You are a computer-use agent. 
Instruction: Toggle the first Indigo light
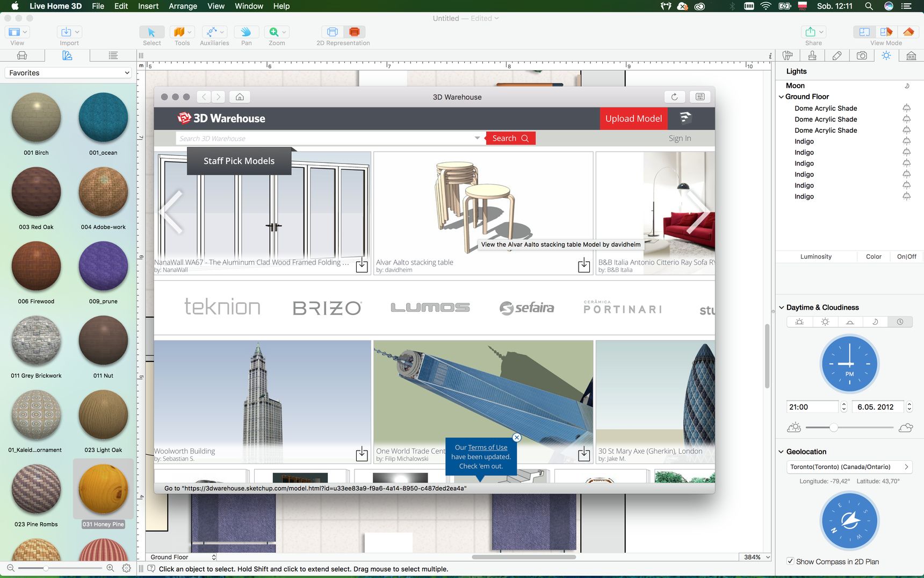906,141
